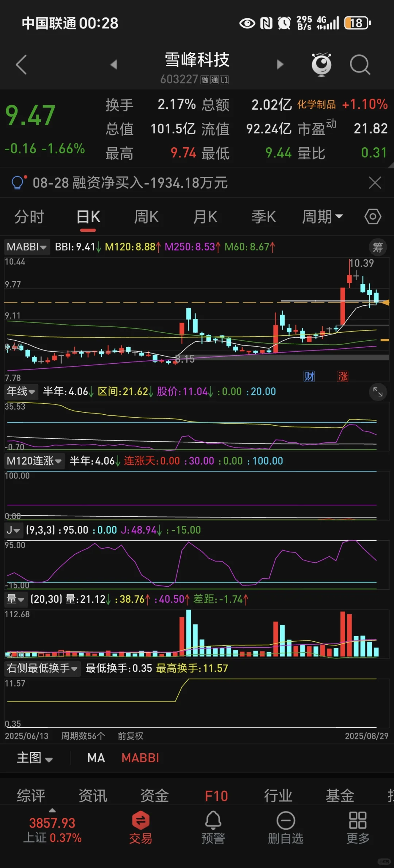Tap the 化学制品 sector link
Image resolution: width=394 pixels, height=868 pixels.
[316, 105]
